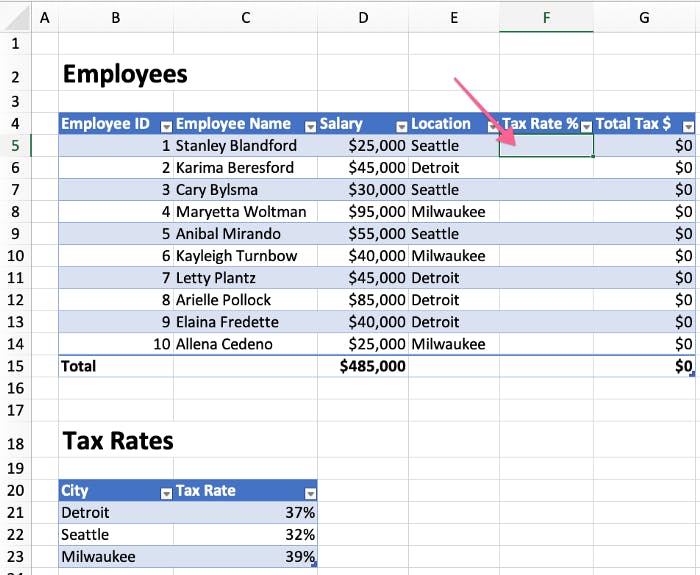Open the Total Tax $ filter dropdown
The image size is (700, 575).
[x=688, y=127]
